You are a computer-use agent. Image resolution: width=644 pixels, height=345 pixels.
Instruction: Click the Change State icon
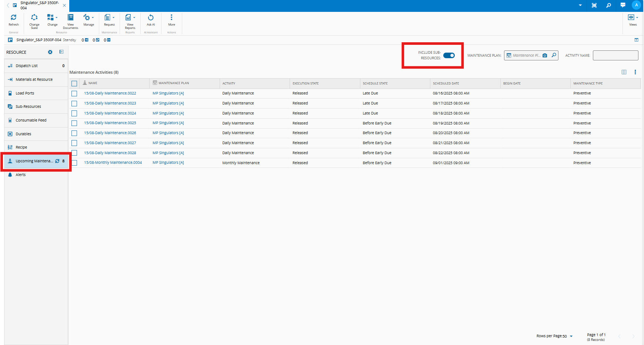(x=34, y=18)
